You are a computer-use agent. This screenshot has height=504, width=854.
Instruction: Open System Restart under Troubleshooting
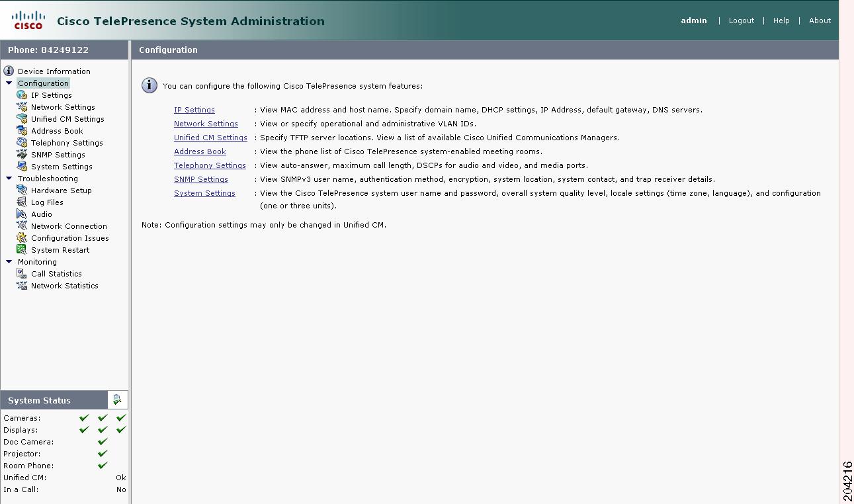[60, 250]
